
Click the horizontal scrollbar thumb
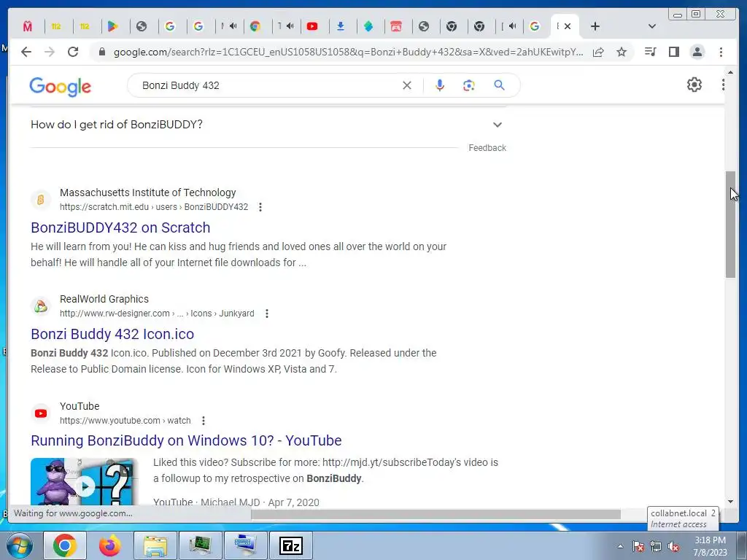tap(436, 514)
